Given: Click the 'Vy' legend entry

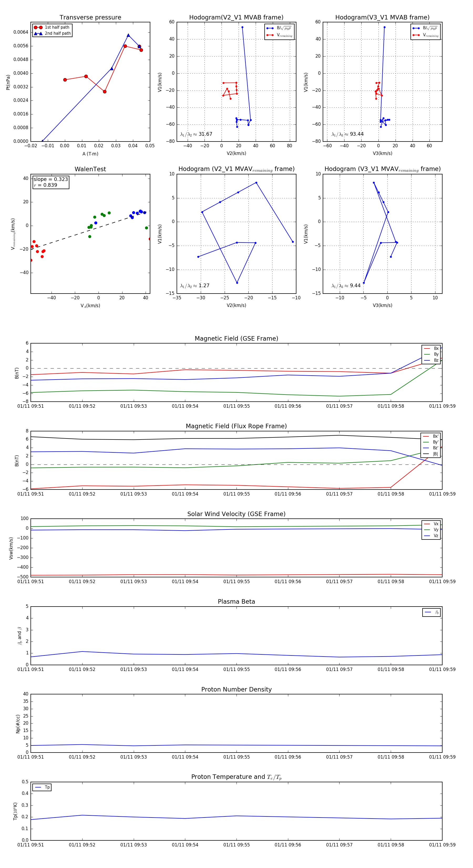Looking at the screenshot, I should pyautogui.click(x=431, y=530).
